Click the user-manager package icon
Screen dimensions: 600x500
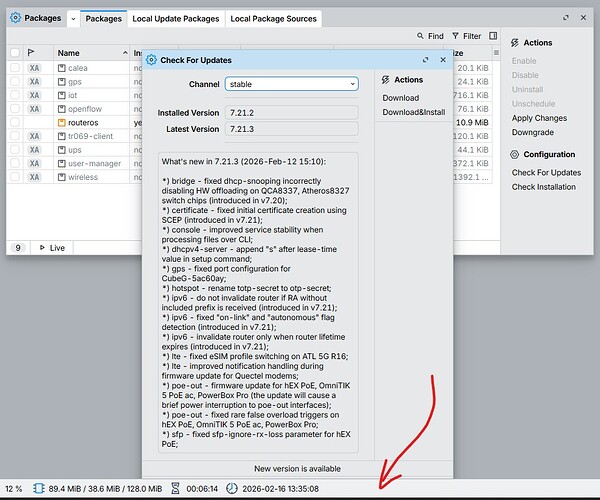(62, 164)
